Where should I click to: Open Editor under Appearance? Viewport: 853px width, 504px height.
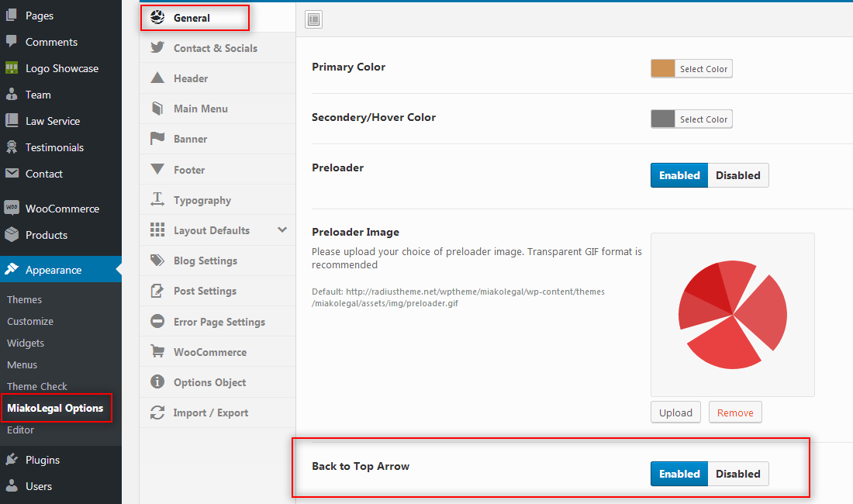point(21,430)
